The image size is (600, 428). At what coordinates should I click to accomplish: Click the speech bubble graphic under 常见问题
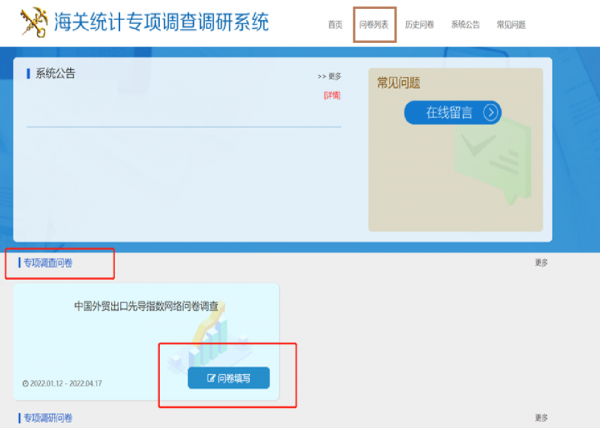point(490,160)
